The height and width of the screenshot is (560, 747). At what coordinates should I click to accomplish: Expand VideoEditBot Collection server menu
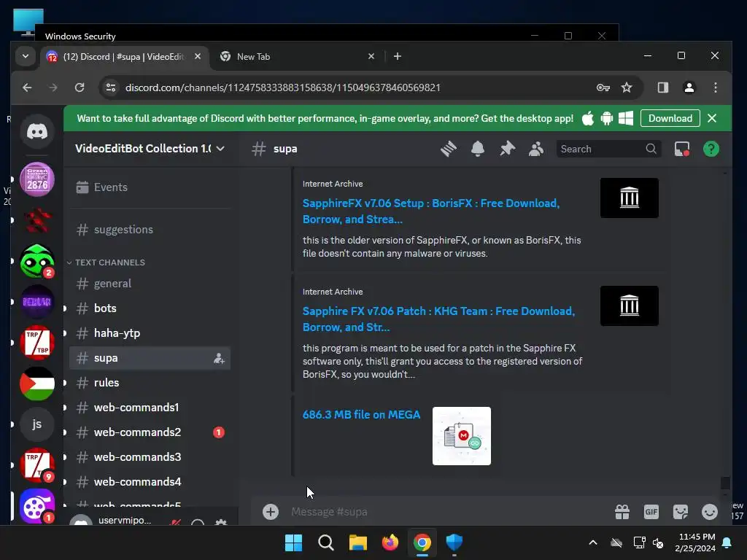tap(150, 149)
